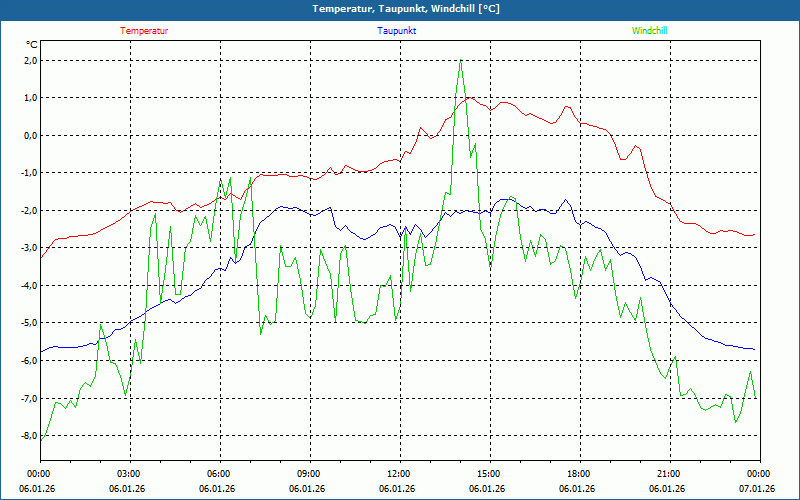
Task: Click the 07.01.26 date label
Action: [x=757, y=489]
